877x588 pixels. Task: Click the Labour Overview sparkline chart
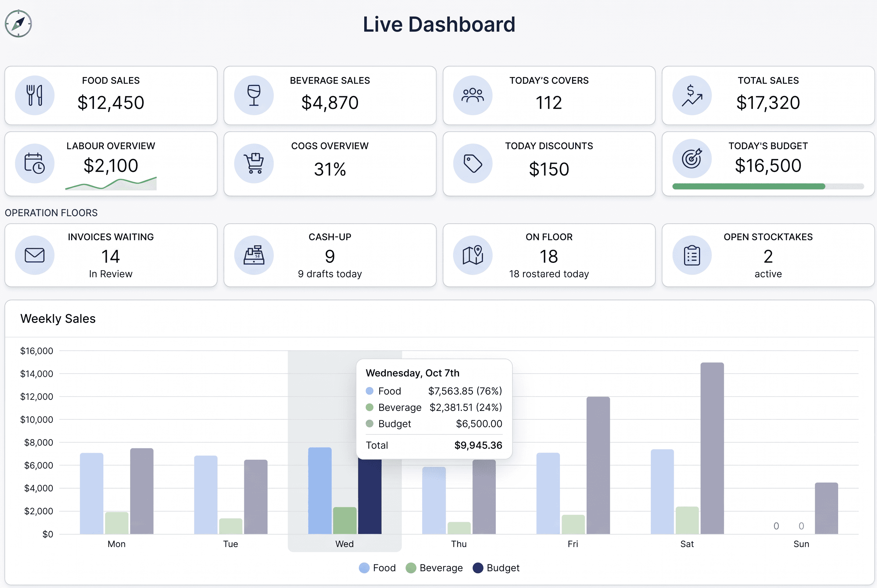coord(111,183)
